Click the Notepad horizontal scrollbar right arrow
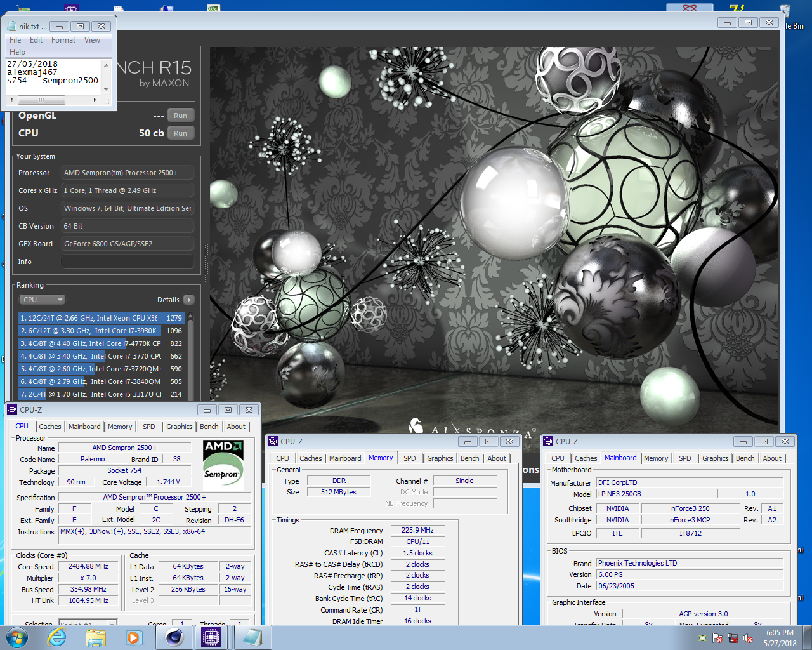The image size is (812, 650). click(95, 100)
